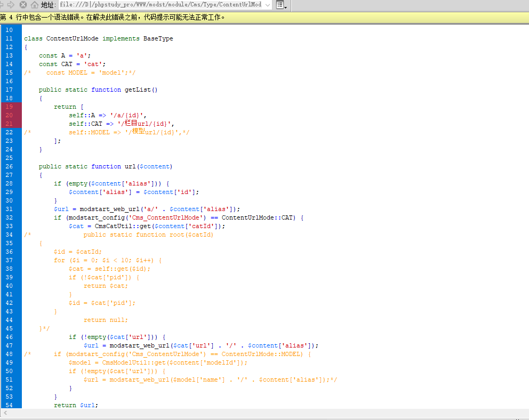The image size is (529, 420).
Task: Click the "const A = 'a';" line
Action: (65, 55)
